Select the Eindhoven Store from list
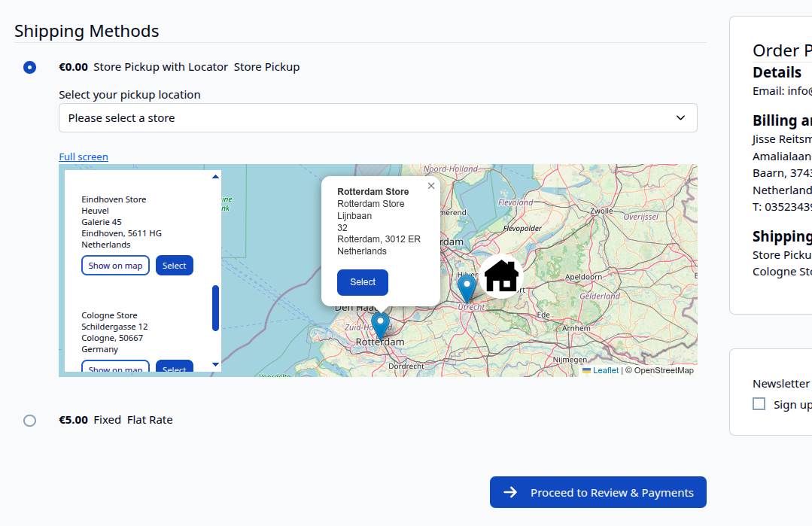This screenshot has height=526, width=812. [x=175, y=266]
